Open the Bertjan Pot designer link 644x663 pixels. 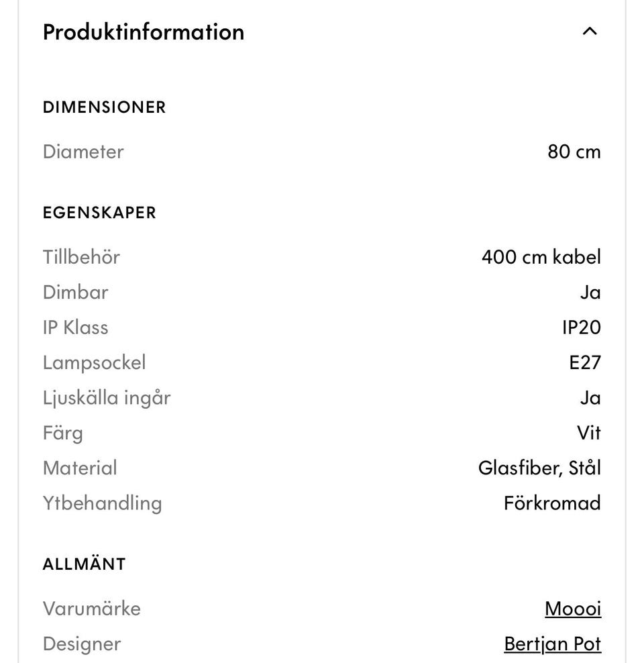click(552, 644)
